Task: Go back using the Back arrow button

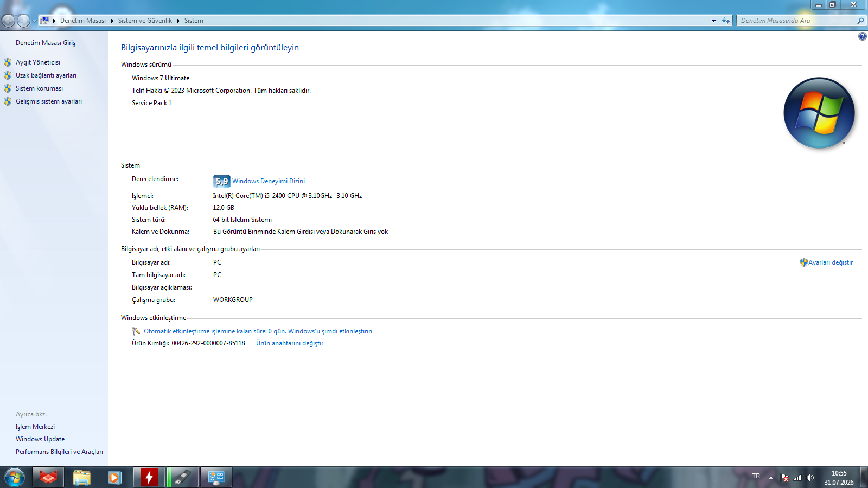Action: (x=8, y=21)
